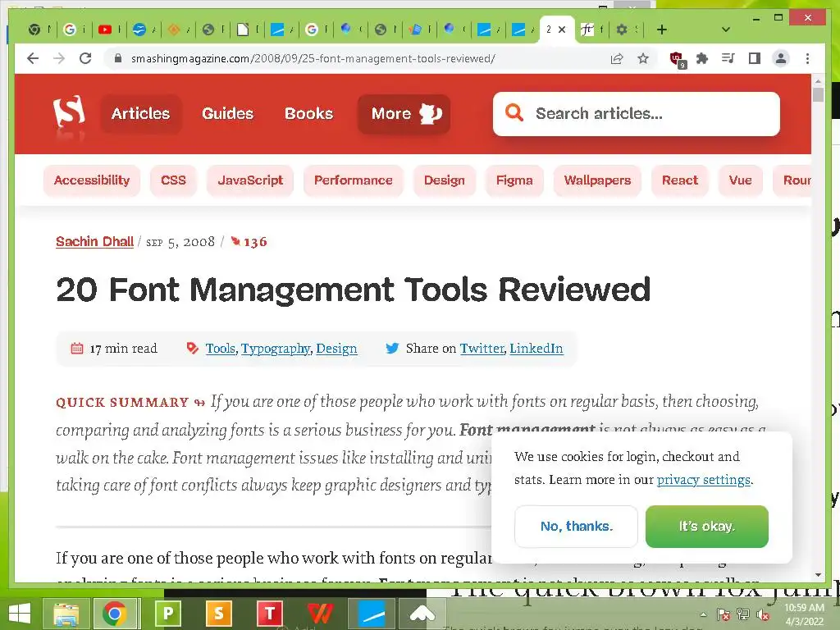
Task: Open the uBlock shield extension
Action: [677, 59]
